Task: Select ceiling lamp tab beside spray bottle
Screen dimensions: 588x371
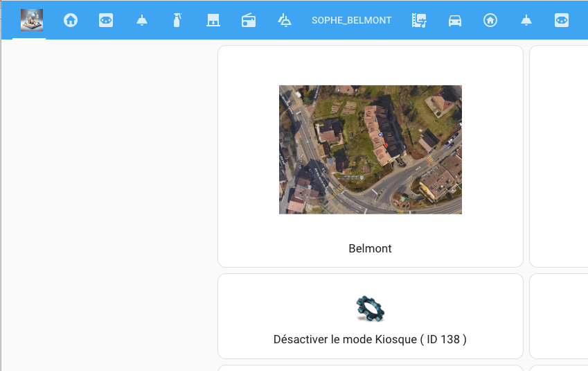Action: (x=142, y=20)
